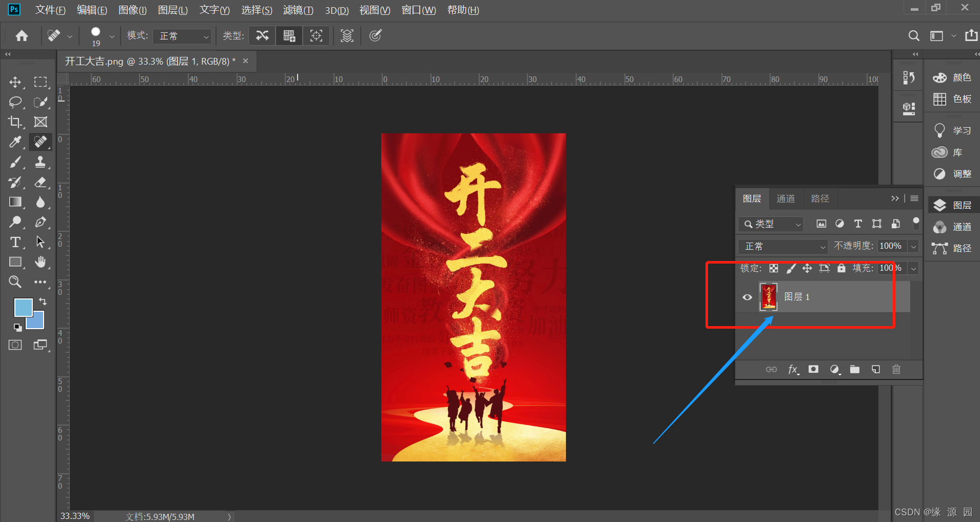The image size is (980, 522).
Task: Open the 窗口(W) menu
Action: pyautogui.click(x=419, y=10)
